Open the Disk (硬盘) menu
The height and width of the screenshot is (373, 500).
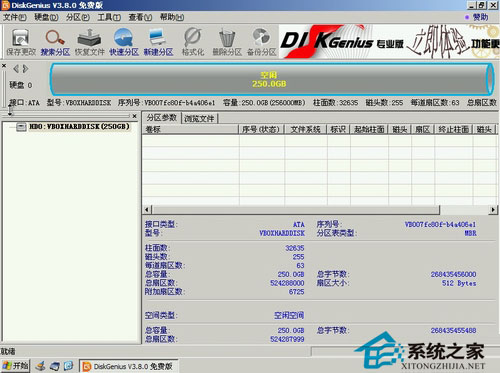tap(46, 17)
